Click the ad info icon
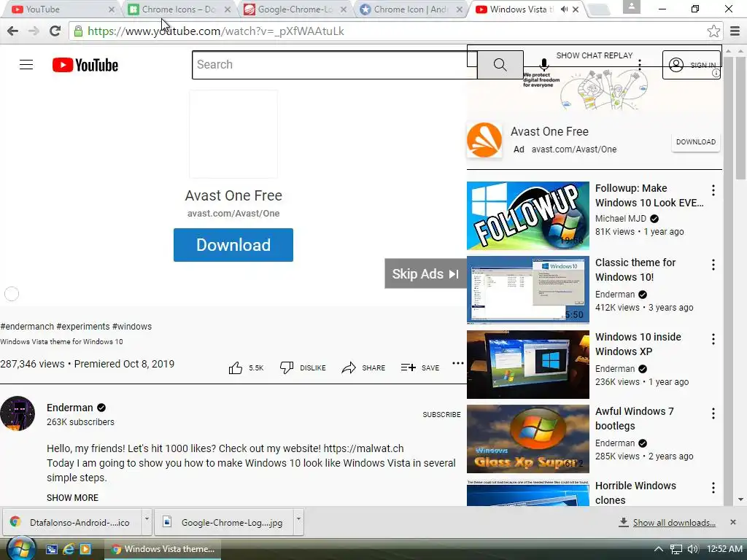This screenshot has width=747, height=560. (x=716, y=74)
